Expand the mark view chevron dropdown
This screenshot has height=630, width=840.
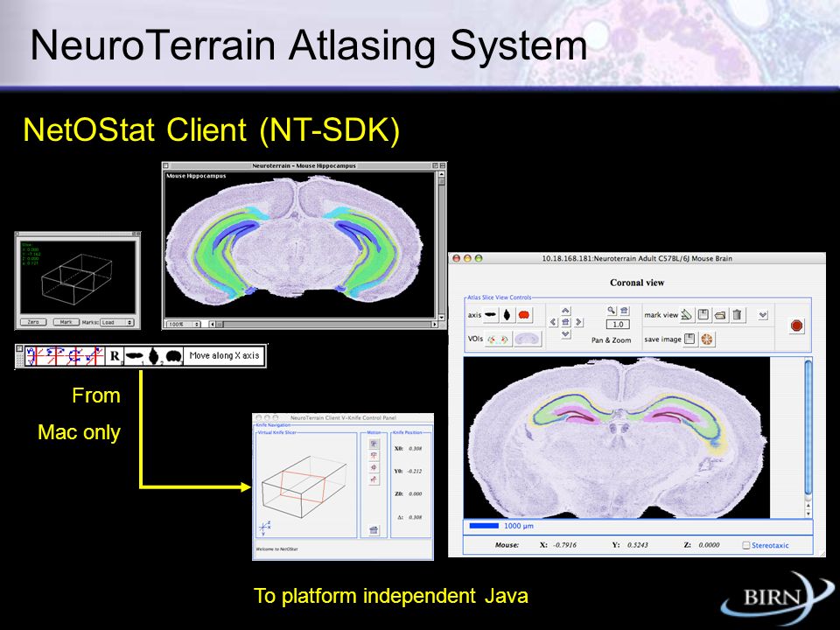click(763, 315)
